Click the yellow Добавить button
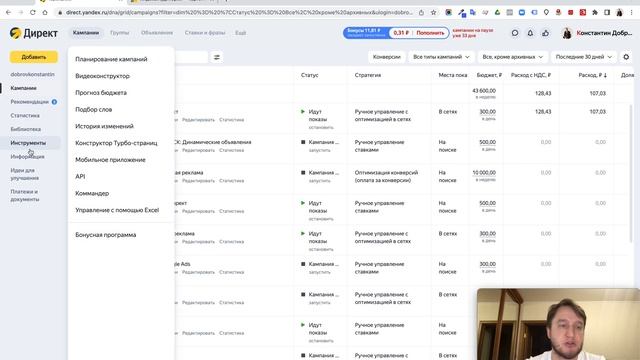 pos(33,57)
